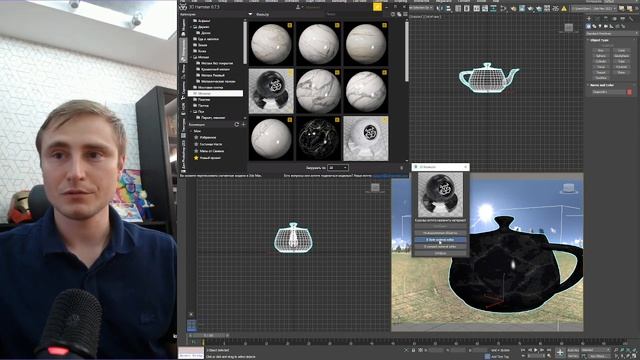Toggle Auto Key animation mode
The image size is (640, 360).
click(x=573, y=350)
